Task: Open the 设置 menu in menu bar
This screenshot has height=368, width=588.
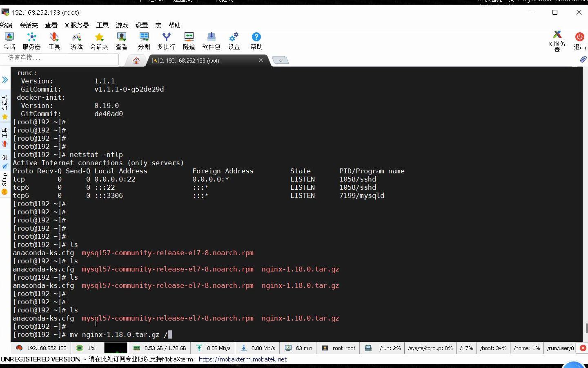Action: point(142,25)
